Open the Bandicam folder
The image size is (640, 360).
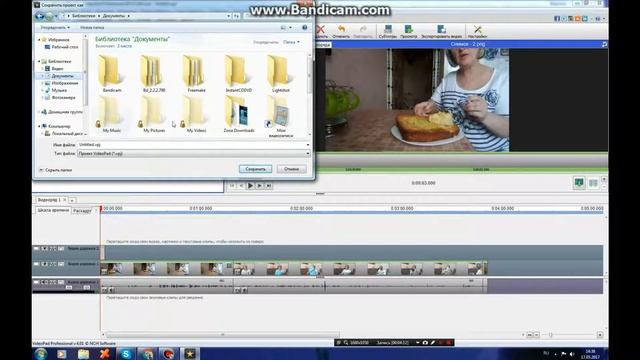tap(111, 73)
